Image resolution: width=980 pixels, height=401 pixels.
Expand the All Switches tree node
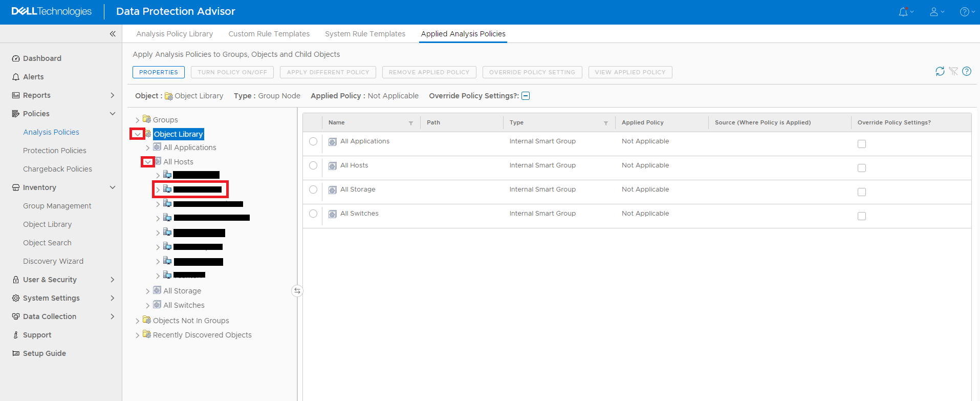(147, 305)
